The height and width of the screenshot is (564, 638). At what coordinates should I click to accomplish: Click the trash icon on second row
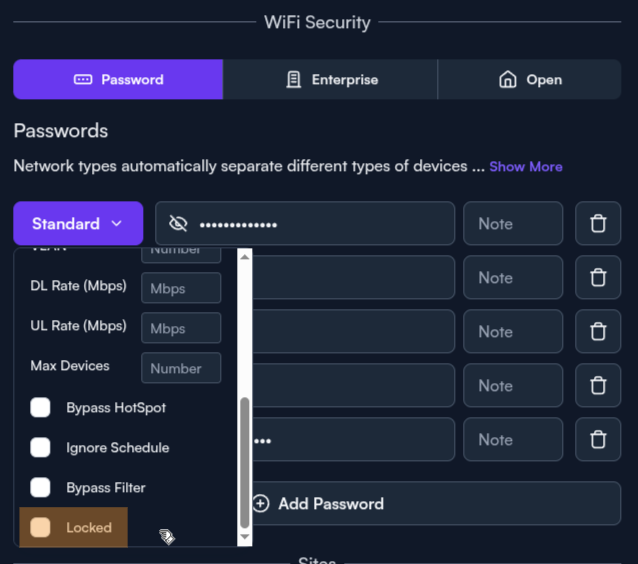click(598, 278)
